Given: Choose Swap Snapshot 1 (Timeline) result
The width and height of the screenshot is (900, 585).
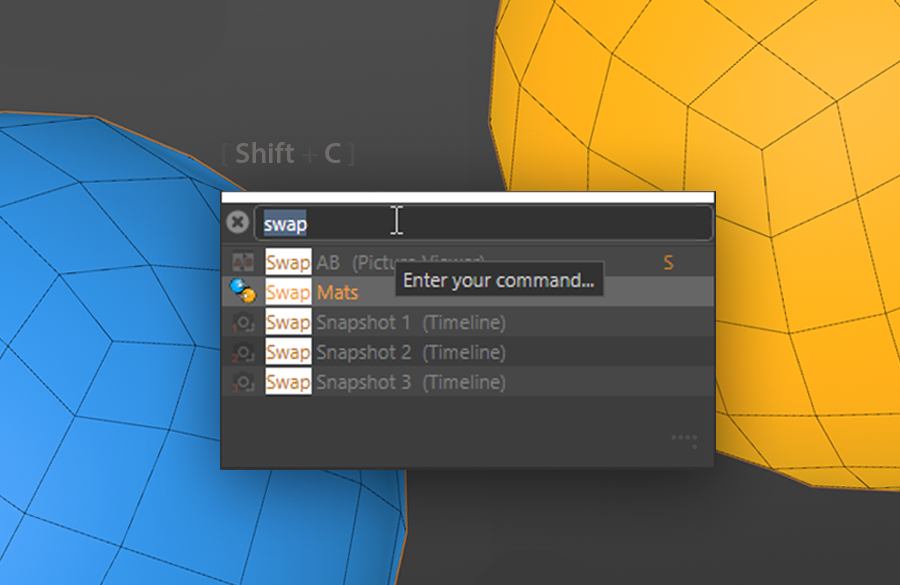Looking at the screenshot, I should (x=468, y=322).
